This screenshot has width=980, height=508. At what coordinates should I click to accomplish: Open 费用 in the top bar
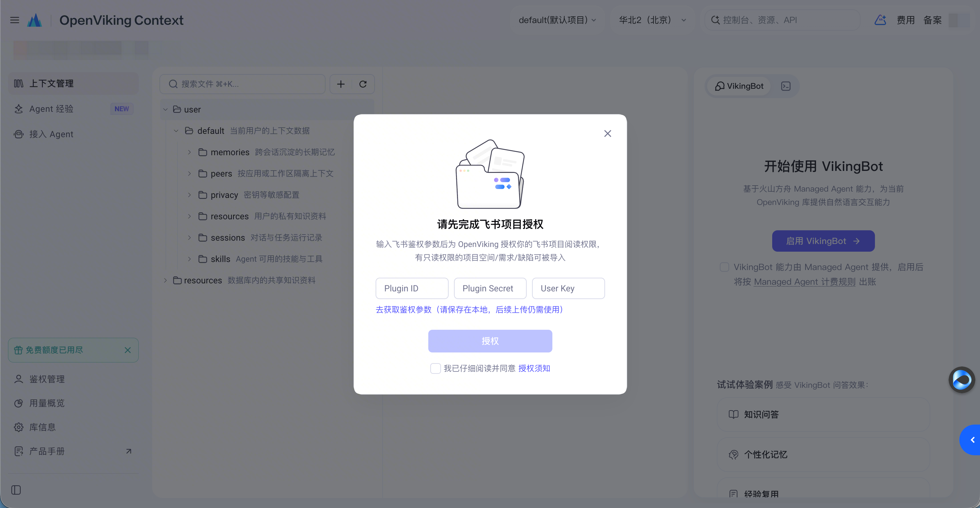[x=905, y=20]
